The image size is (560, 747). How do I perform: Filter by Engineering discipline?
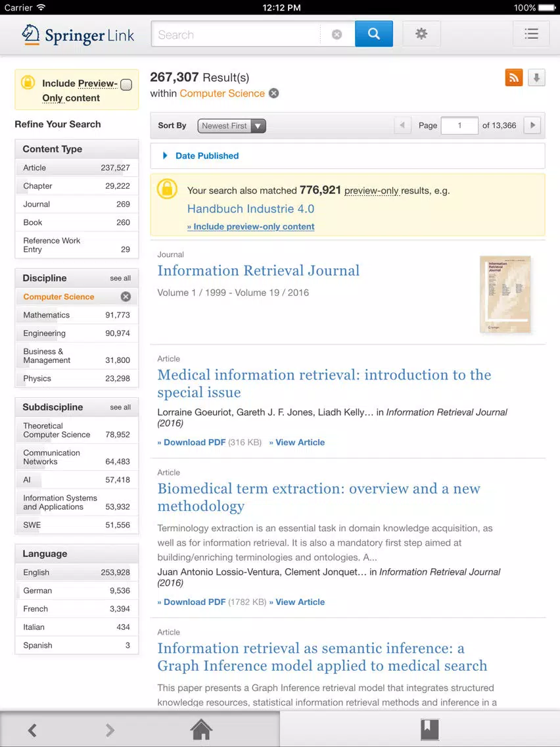(77, 333)
